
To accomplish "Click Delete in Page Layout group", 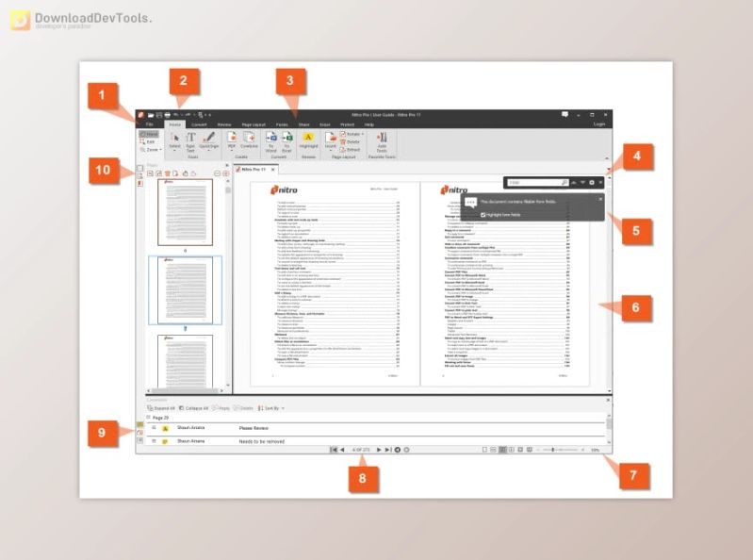I will (x=350, y=141).
